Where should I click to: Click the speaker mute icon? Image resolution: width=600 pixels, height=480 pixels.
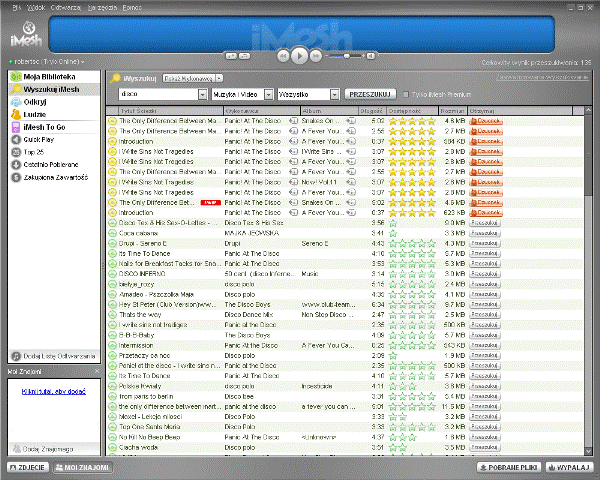[x=370, y=56]
